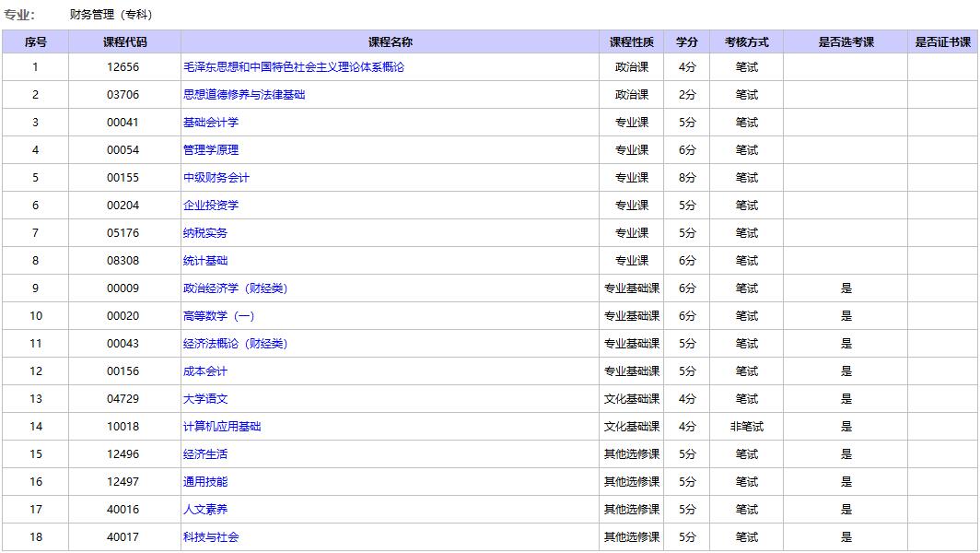Click the 课程性质 column header
The width and height of the screenshot is (980, 553).
pyautogui.click(x=631, y=41)
